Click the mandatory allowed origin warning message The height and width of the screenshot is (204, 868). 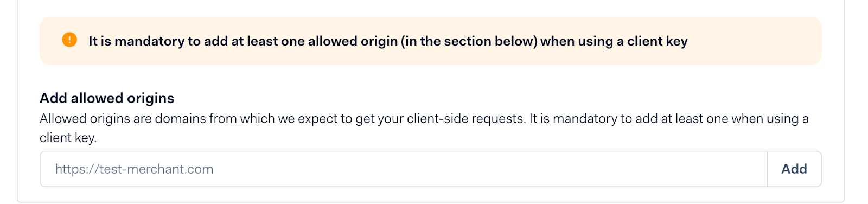388,41
